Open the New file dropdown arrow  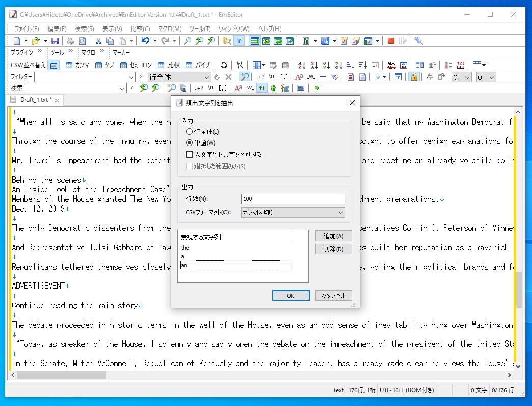[x=26, y=41]
